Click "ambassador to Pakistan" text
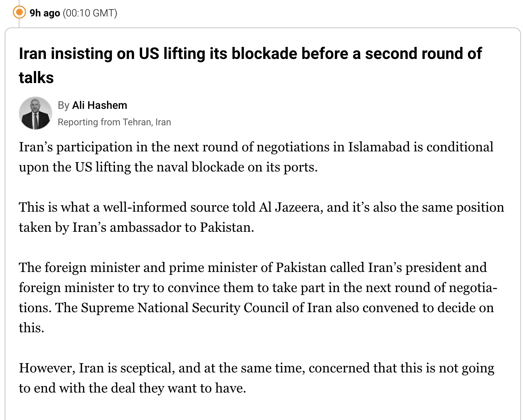Screen dimensions: 523x420 tap(182, 227)
